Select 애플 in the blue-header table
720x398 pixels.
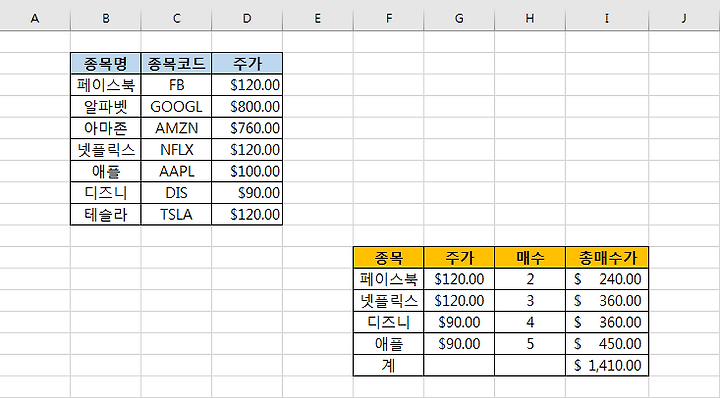106,171
